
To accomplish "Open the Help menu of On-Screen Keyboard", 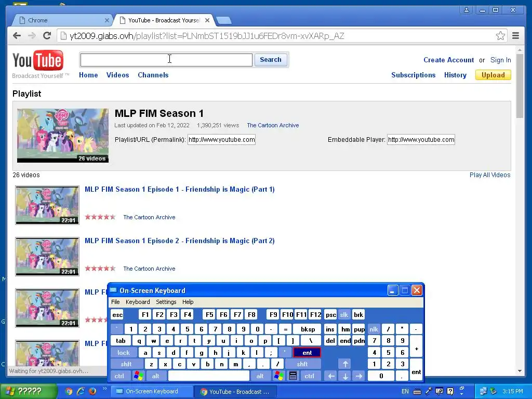I will (188, 302).
